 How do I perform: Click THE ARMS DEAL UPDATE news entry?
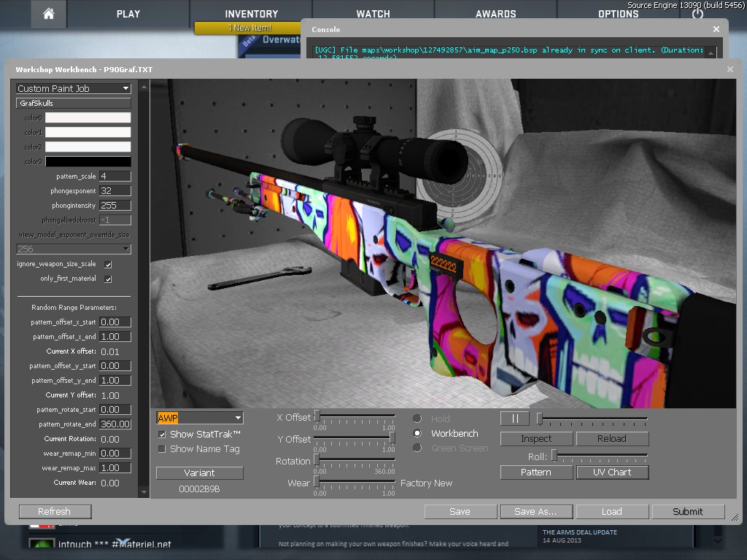pyautogui.click(x=580, y=532)
